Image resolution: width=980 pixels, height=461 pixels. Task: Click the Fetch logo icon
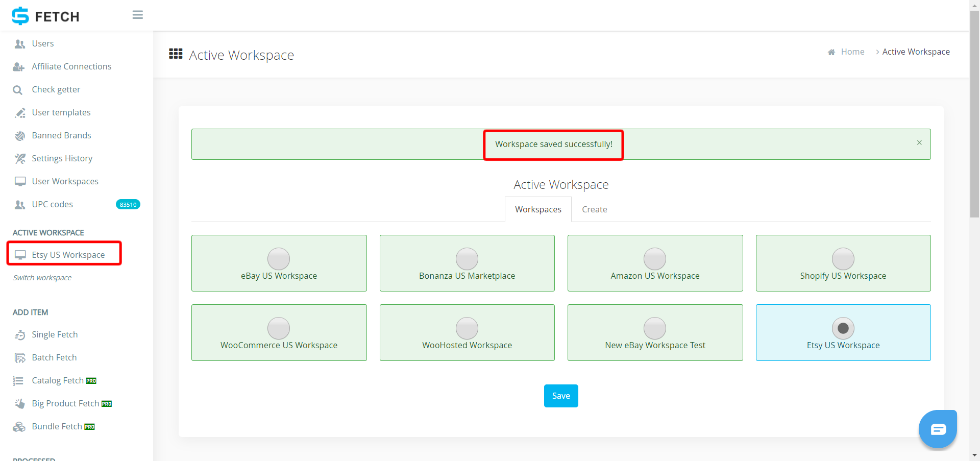(x=20, y=16)
